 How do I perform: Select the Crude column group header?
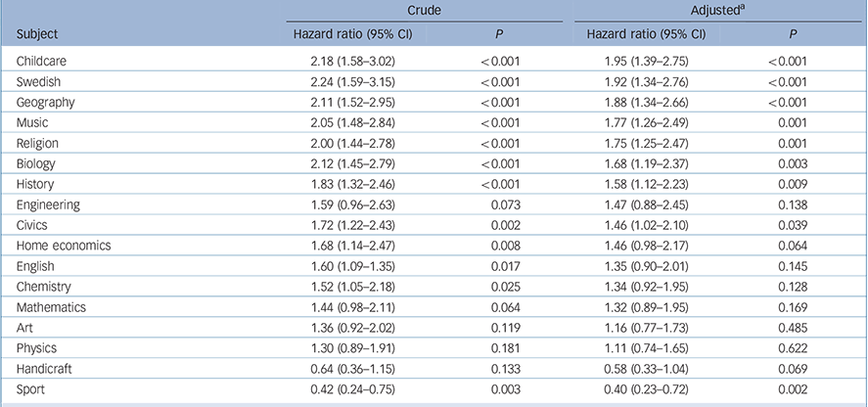click(423, 11)
